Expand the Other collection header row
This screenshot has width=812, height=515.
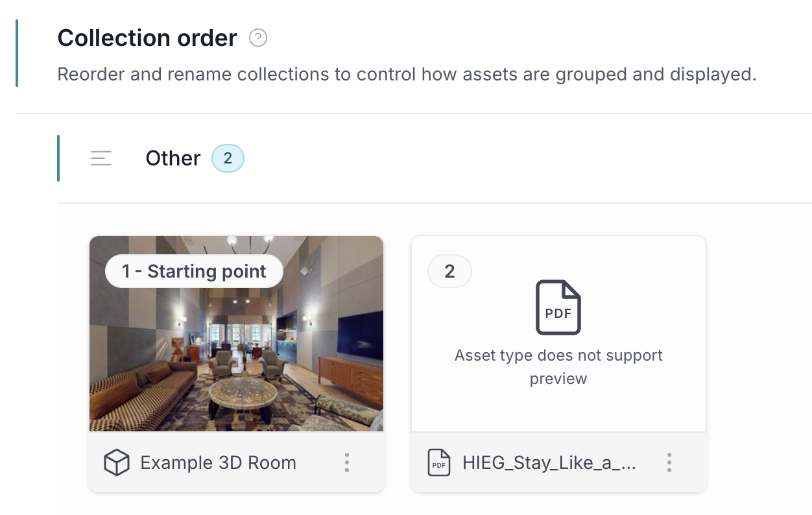pyautogui.click(x=435, y=158)
